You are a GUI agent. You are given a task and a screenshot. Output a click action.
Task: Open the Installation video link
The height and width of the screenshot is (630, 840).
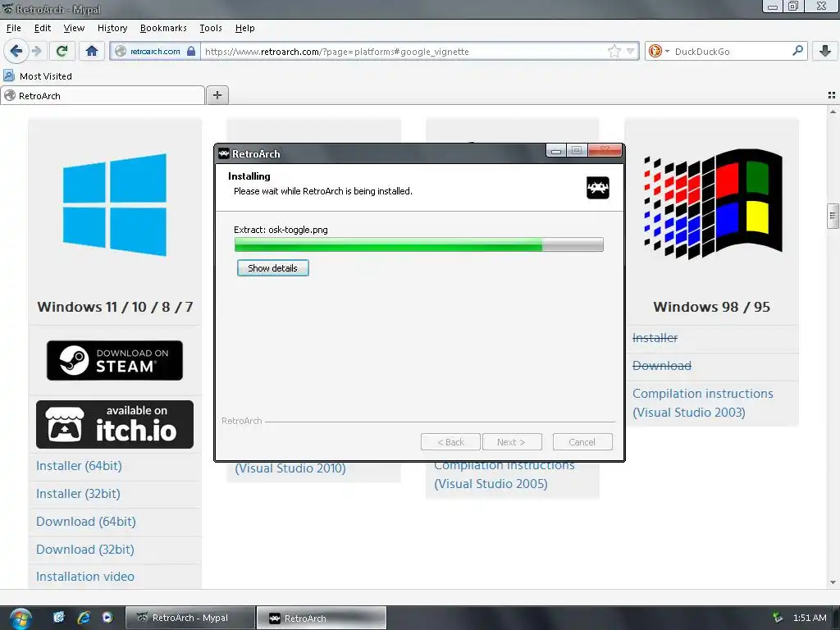pos(85,577)
